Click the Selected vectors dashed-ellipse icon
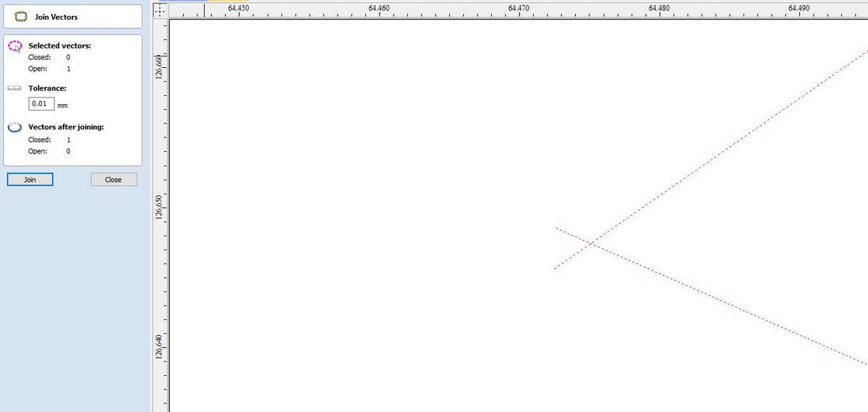 tap(15, 46)
